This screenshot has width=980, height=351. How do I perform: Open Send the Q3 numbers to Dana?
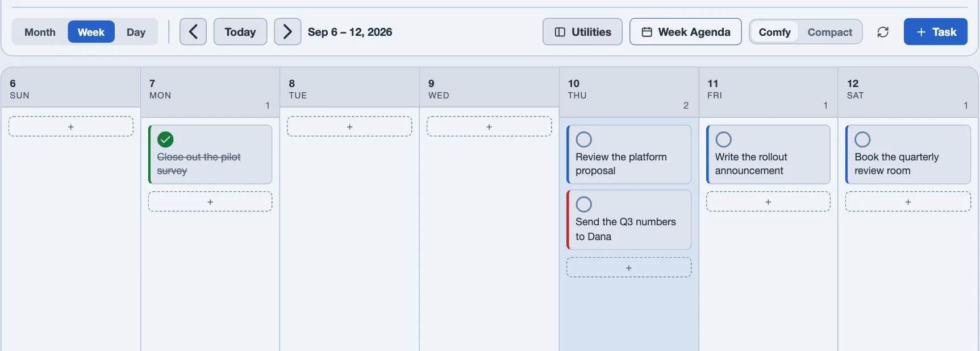coord(629,220)
